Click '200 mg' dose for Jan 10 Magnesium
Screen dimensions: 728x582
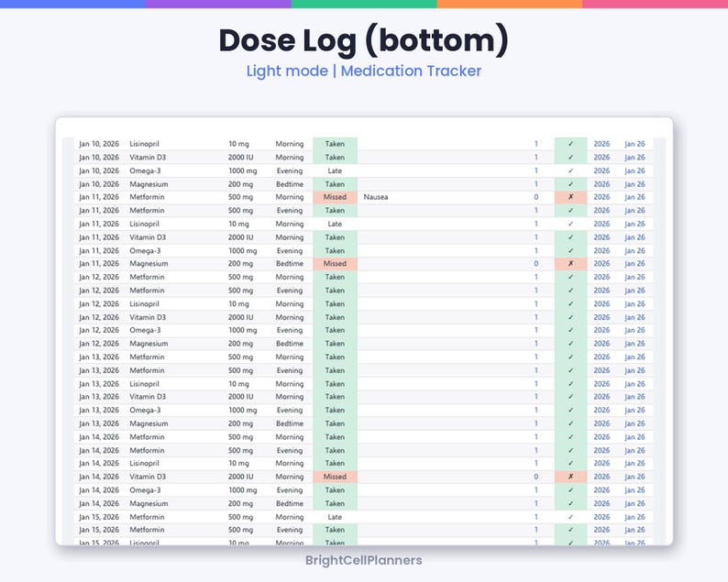point(240,184)
